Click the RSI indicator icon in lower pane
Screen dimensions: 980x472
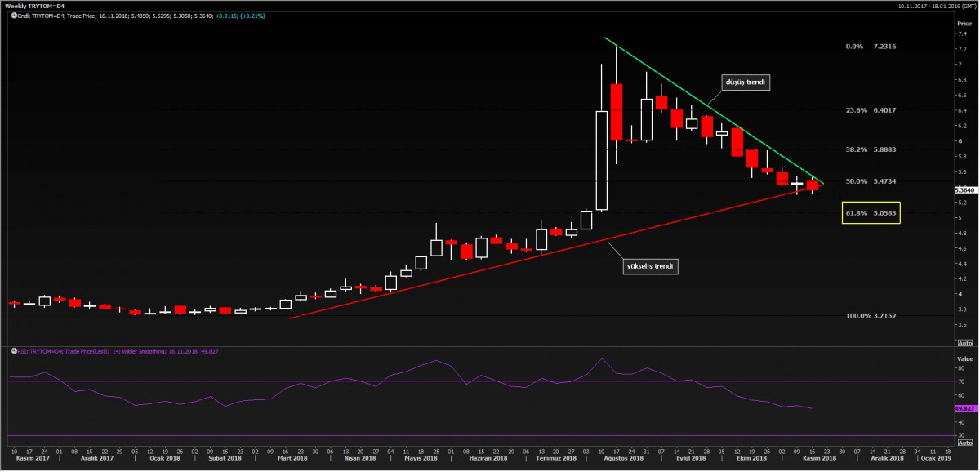click(12, 351)
